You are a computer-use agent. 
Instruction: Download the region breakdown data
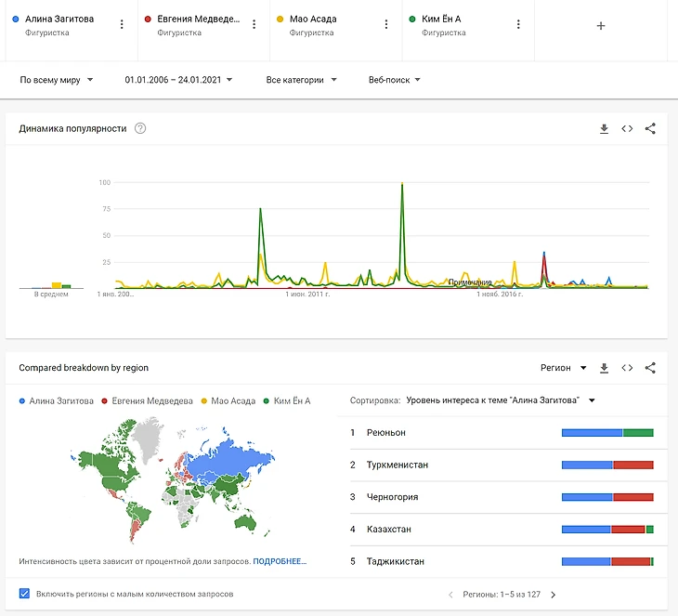click(604, 368)
